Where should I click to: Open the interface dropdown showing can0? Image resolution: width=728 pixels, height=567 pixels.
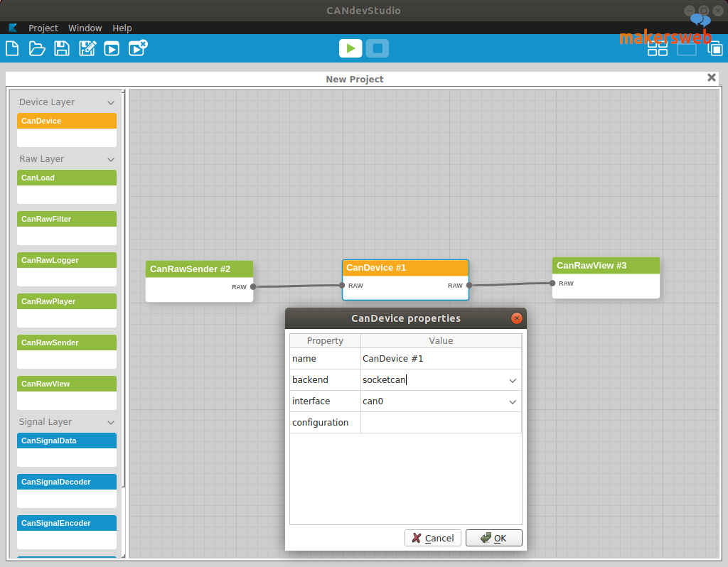(x=513, y=401)
